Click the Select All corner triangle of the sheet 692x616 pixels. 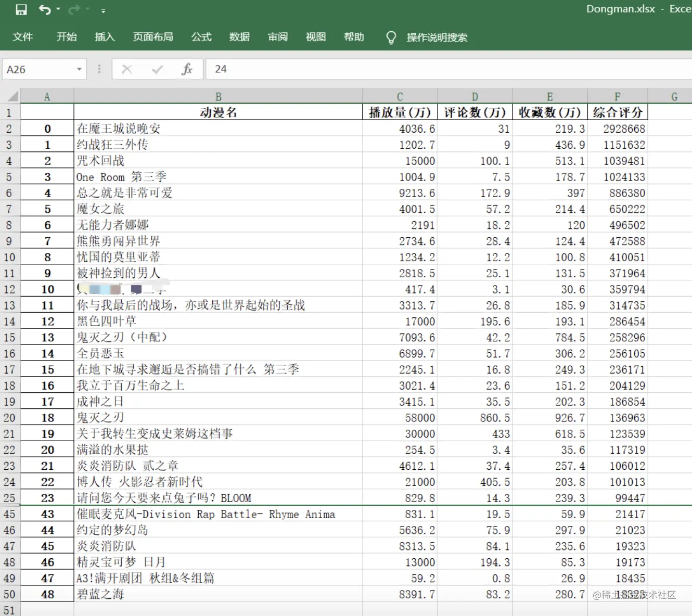pyautogui.click(x=13, y=96)
